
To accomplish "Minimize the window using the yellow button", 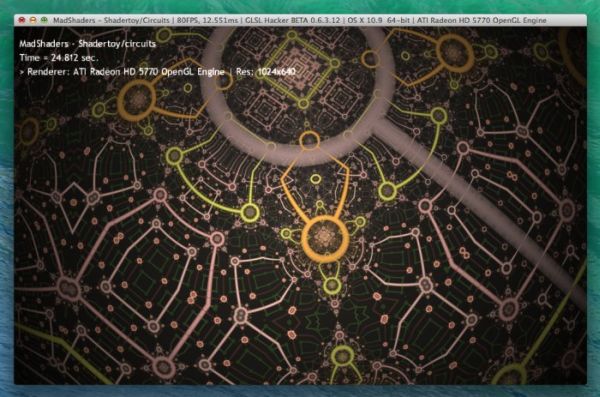I will 33,20.
